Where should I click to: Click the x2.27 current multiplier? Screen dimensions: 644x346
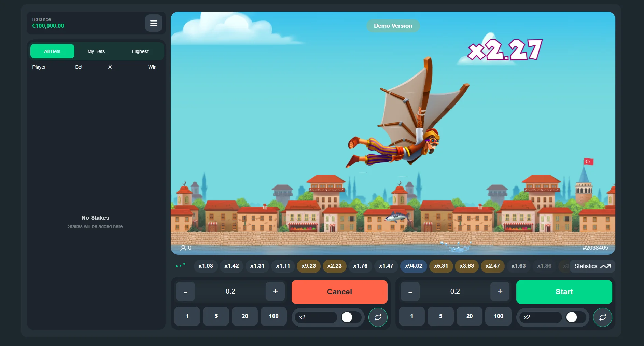[505, 50]
